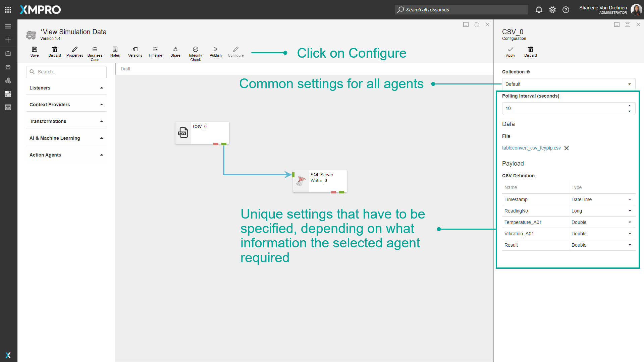644x362 pixels.
Task: Remove the uploaded CSV file
Action: [x=567, y=148]
